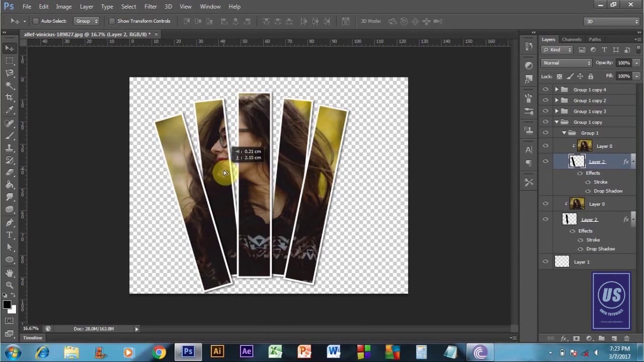Open the Normal blend mode dropdown
Image resolution: width=644 pixels, height=362 pixels.
(x=567, y=63)
